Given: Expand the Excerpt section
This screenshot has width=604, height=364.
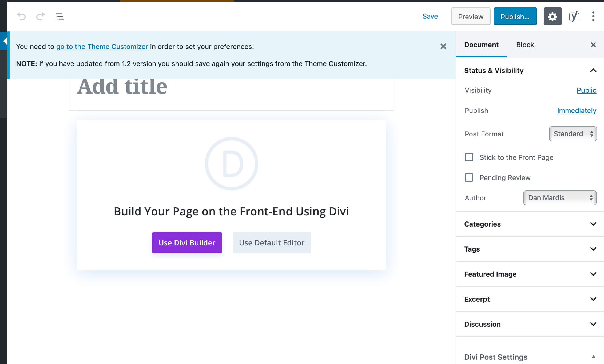Looking at the screenshot, I should tap(530, 299).
